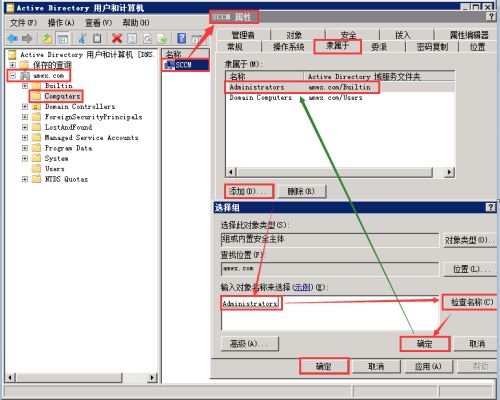Switch to the 操作系统 tab

tap(288, 47)
